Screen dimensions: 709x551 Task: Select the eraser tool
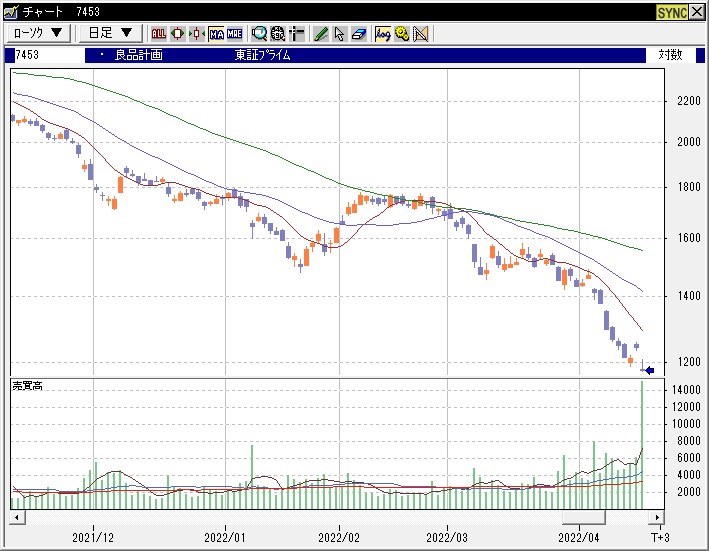click(358, 33)
